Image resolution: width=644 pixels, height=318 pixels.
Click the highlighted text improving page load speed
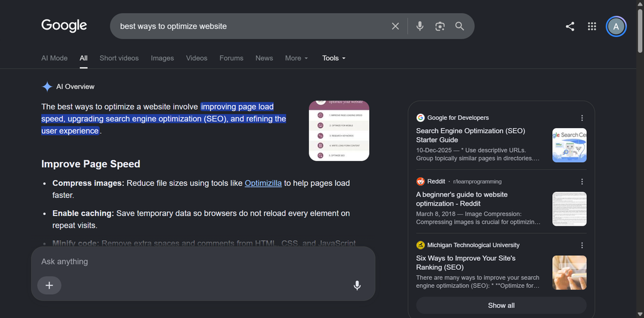coord(164,119)
